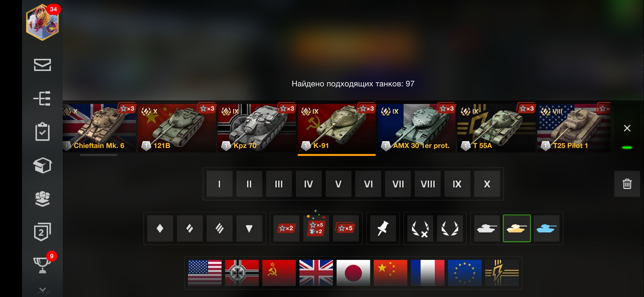The width and height of the screenshot is (644, 297).
Task: Toggle the pinned tanks filter
Action: pyautogui.click(x=383, y=228)
